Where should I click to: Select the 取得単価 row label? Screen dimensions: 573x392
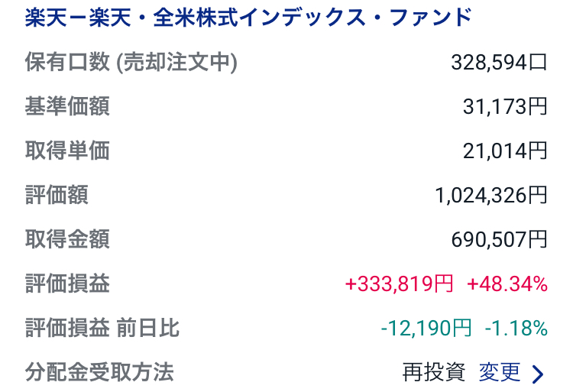67,151
